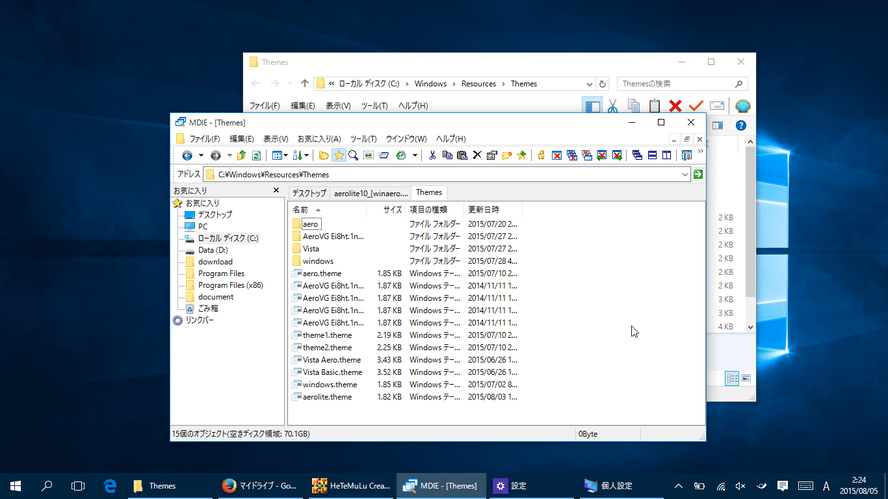This screenshot has width=888, height=499.
Task: Click the green Go arrow beside address bar
Action: tap(698, 174)
